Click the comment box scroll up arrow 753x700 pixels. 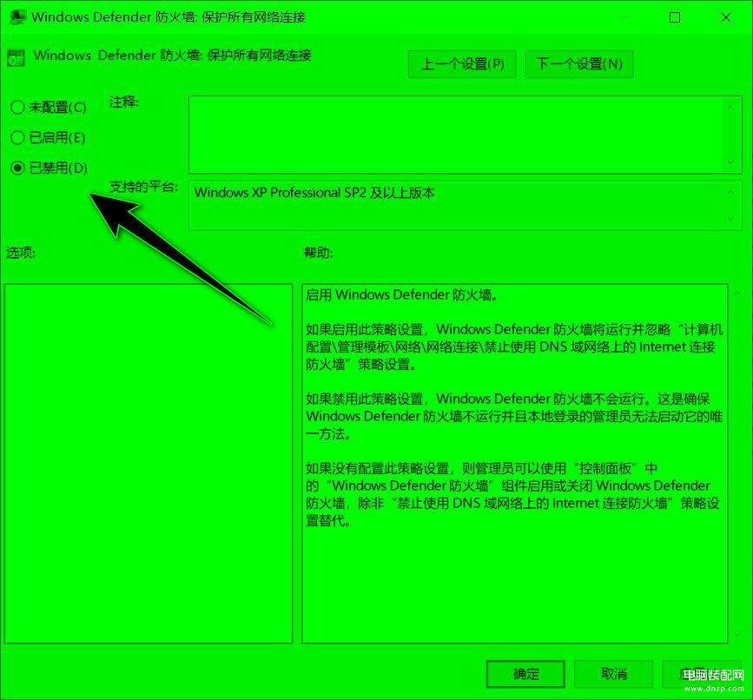731,108
